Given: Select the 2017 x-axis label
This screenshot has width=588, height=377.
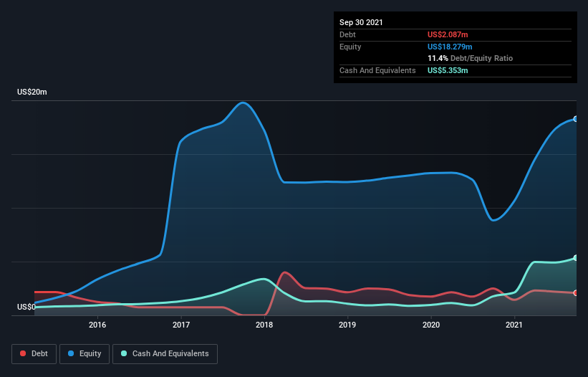Looking at the screenshot, I should 180,325.
